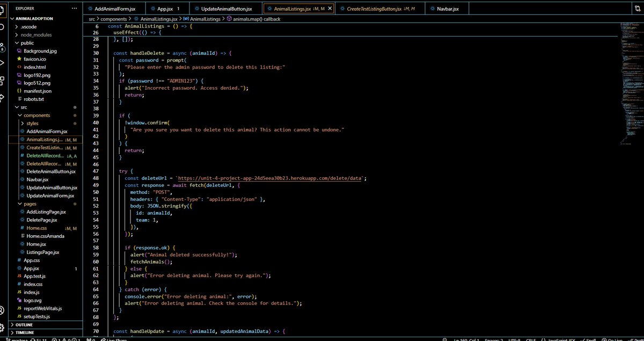Image resolution: width=644 pixels, height=341 pixels.
Task: Click the AnimalListings.jsx breadcrumb
Action: point(159,19)
